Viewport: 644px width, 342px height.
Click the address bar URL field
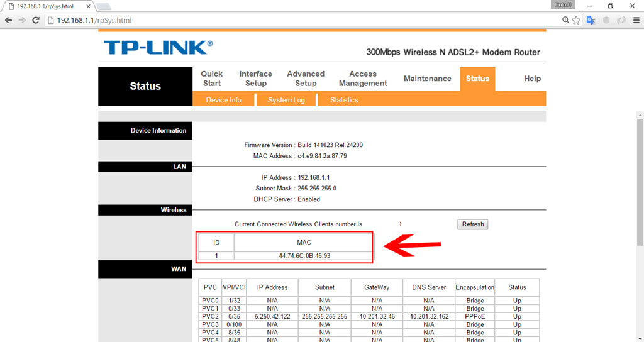click(304, 20)
